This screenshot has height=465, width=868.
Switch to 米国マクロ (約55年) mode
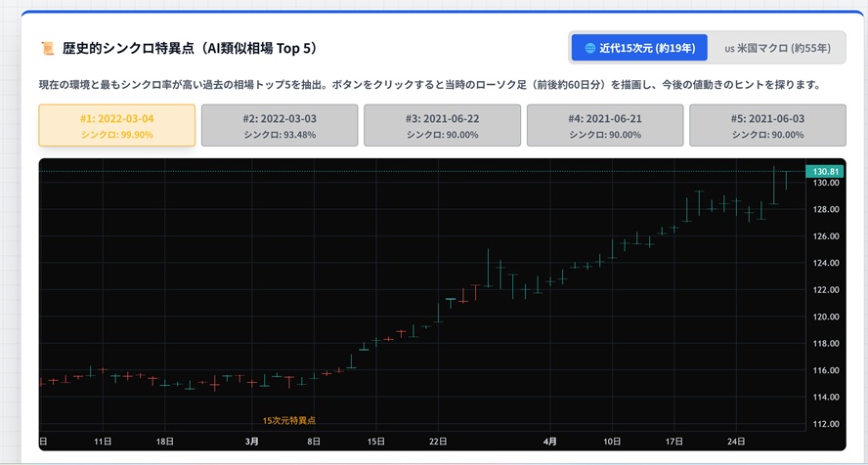click(778, 48)
